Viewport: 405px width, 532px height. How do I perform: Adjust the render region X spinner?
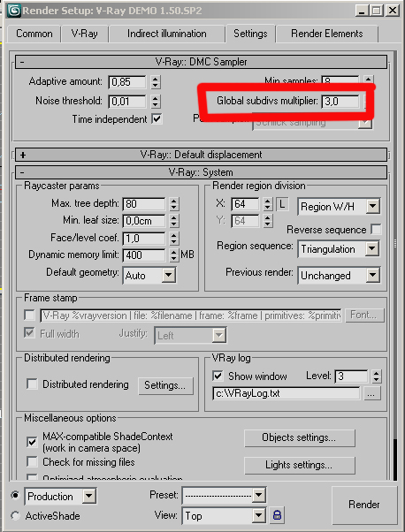coord(268,204)
